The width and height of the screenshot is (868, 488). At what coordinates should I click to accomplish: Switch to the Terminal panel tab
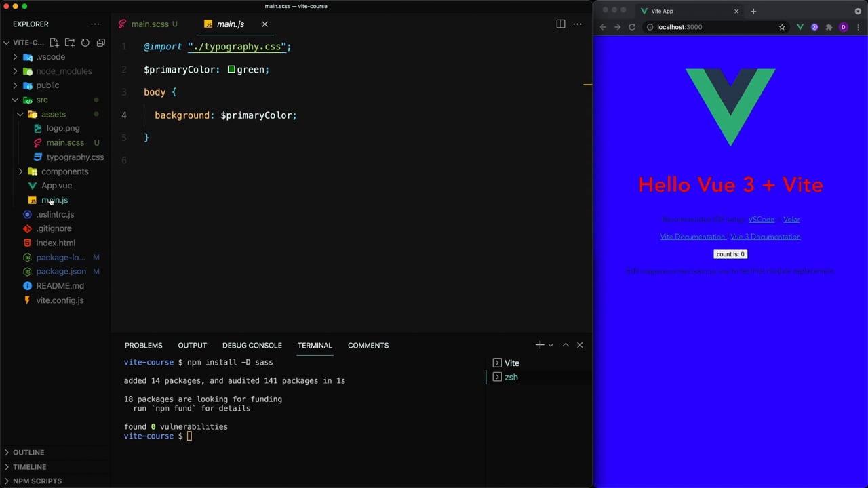pyautogui.click(x=315, y=345)
